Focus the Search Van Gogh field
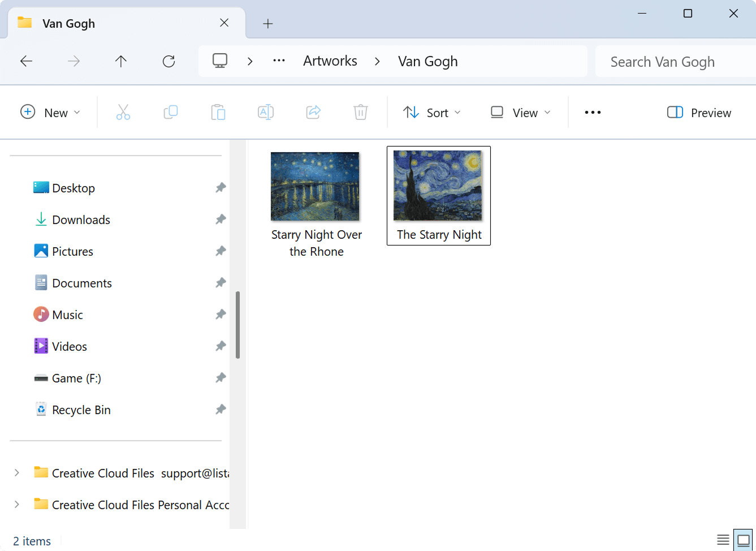Screen dimensions: 756x551 (676, 61)
